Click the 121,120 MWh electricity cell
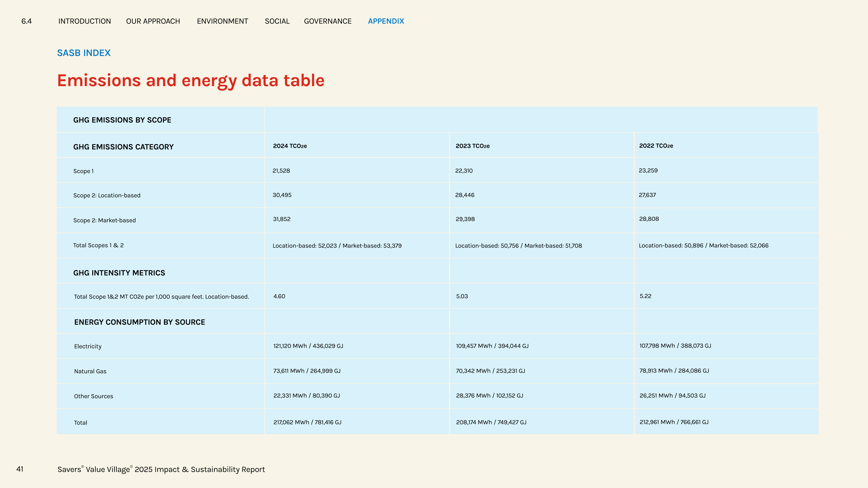 pos(308,346)
